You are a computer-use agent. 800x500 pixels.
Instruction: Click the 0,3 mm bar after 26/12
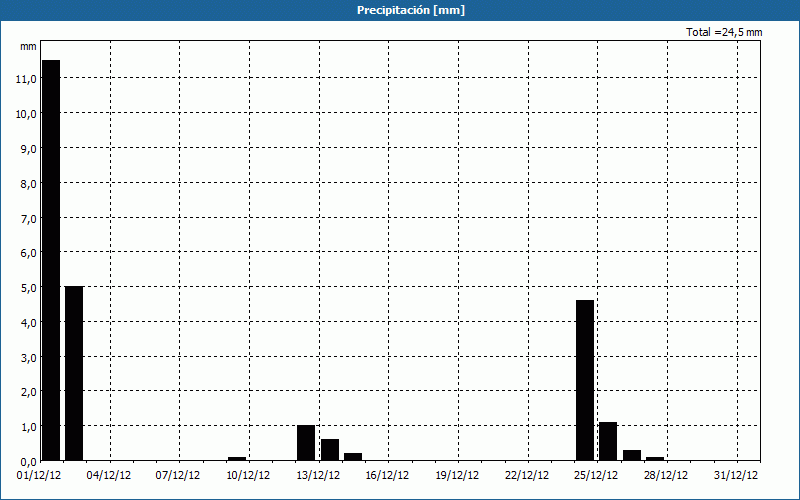point(632,455)
